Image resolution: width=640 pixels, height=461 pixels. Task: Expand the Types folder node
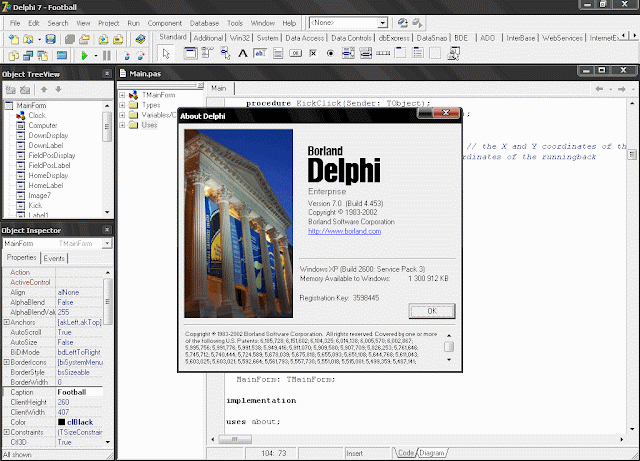(122, 105)
